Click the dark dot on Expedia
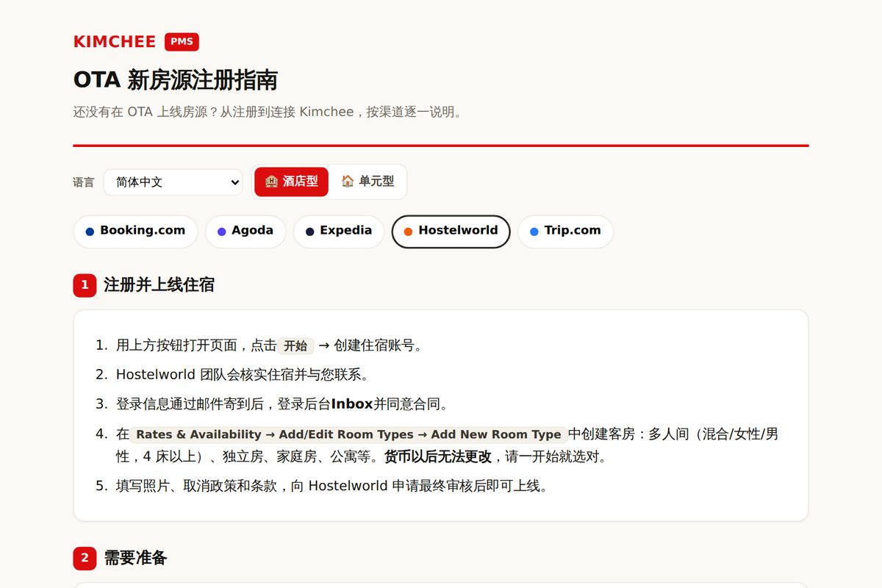Screen dimensions: 882x588 point(309,232)
